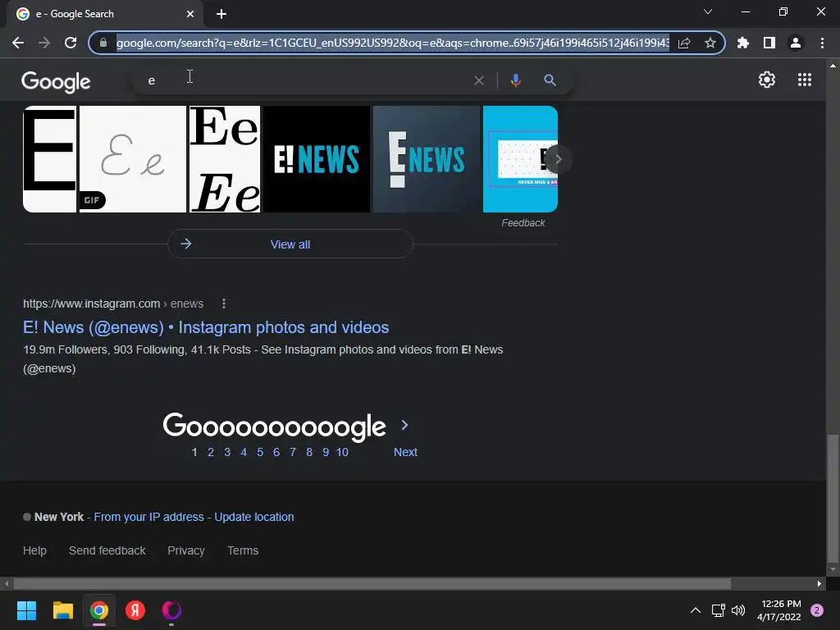Submit search with magnifier icon
The width and height of the screenshot is (840, 630).
coord(550,80)
